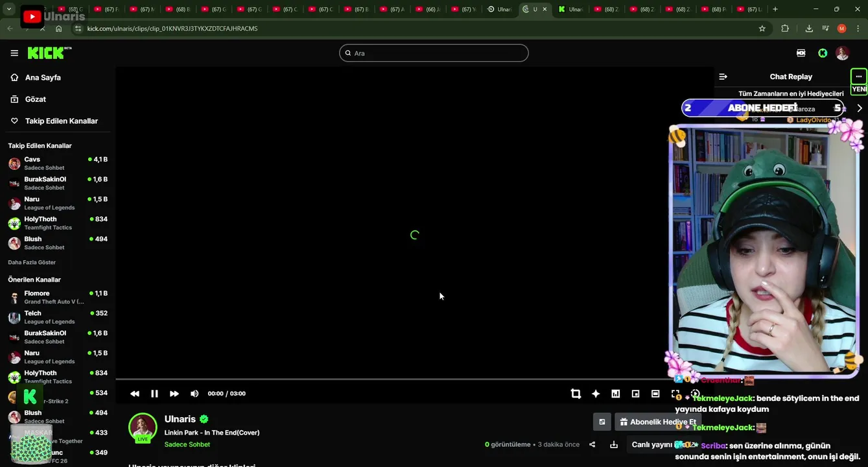The width and height of the screenshot is (868, 467).
Task: Collapse the chat panel
Action: 723,77
